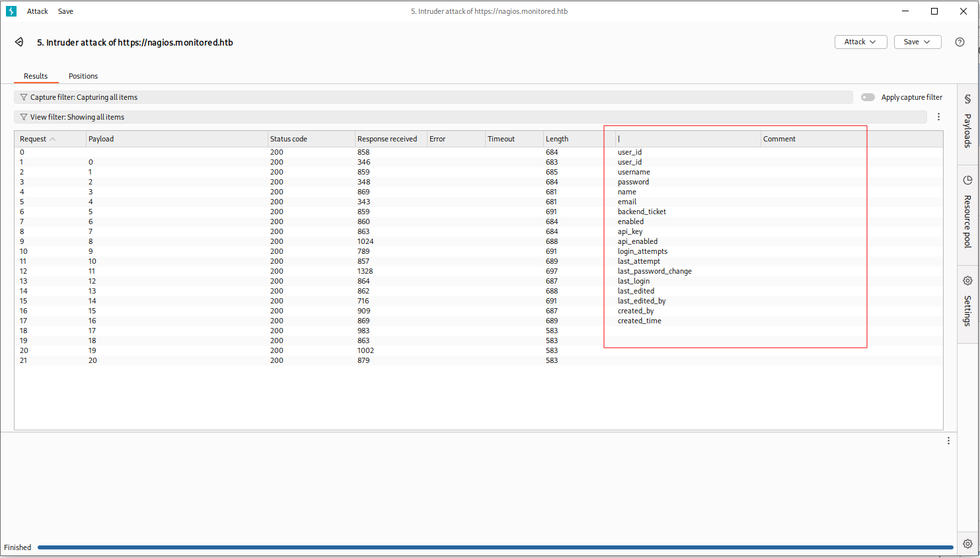Open the lower pane three-dot menu
980x558 pixels.
coord(948,441)
